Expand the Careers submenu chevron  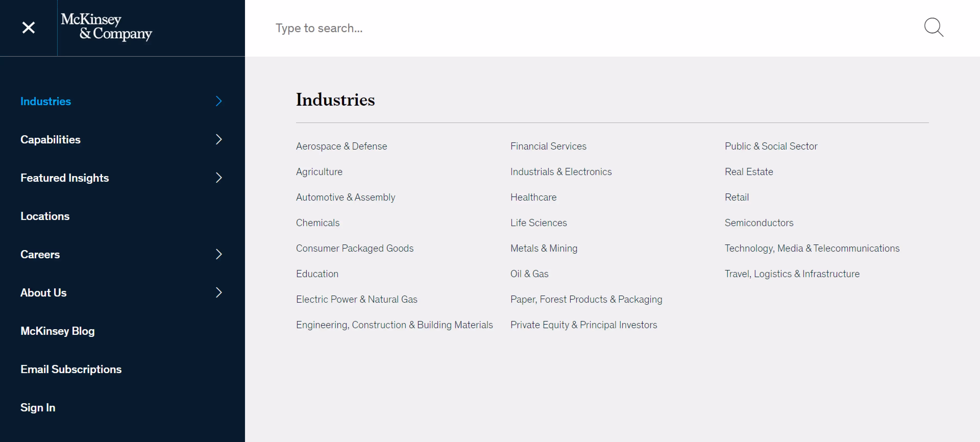(219, 254)
